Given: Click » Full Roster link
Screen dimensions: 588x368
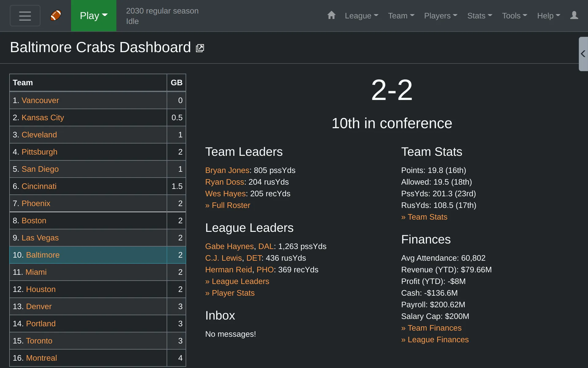Looking at the screenshot, I should tap(228, 205).
